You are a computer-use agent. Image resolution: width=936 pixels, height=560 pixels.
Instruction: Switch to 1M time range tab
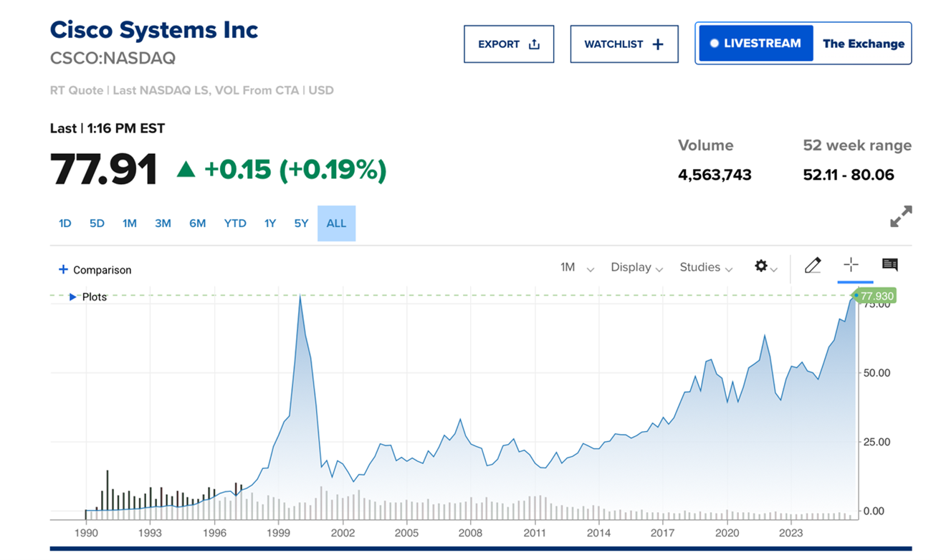pos(130,223)
